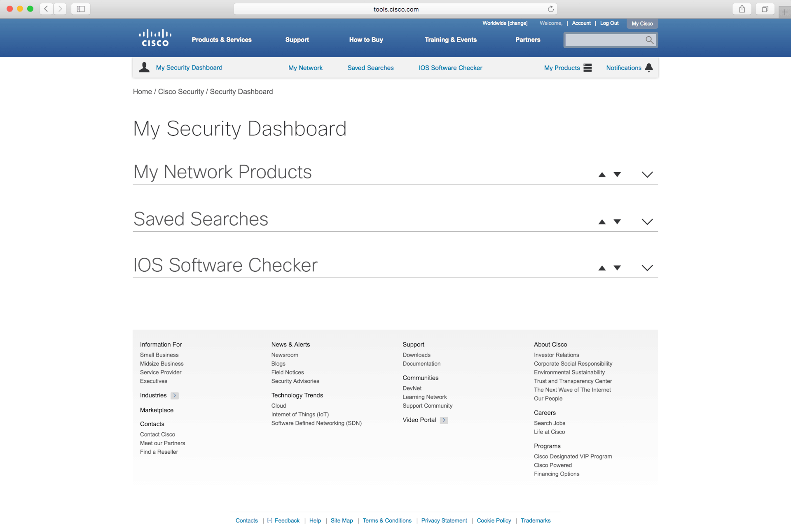Open Investor Relations footer link
The image size is (791, 532).
(557, 355)
